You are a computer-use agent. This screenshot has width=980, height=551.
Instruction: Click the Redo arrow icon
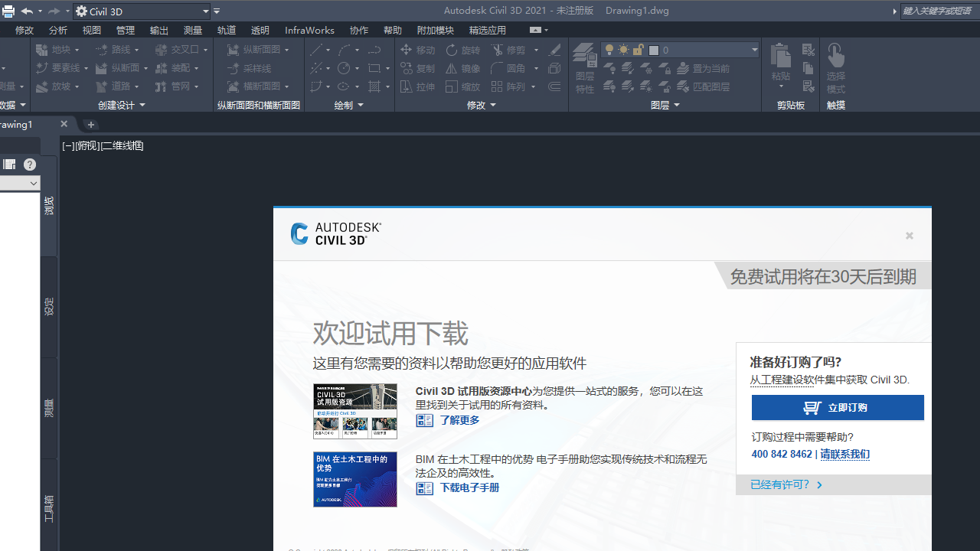click(54, 11)
